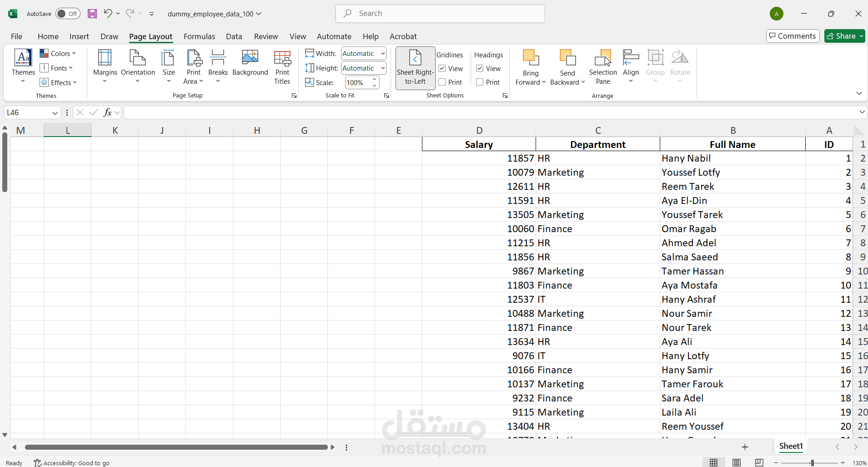Switch to the Review tab
Screen dimensions: 868x467
pyautogui.click(x=266, y=36)
